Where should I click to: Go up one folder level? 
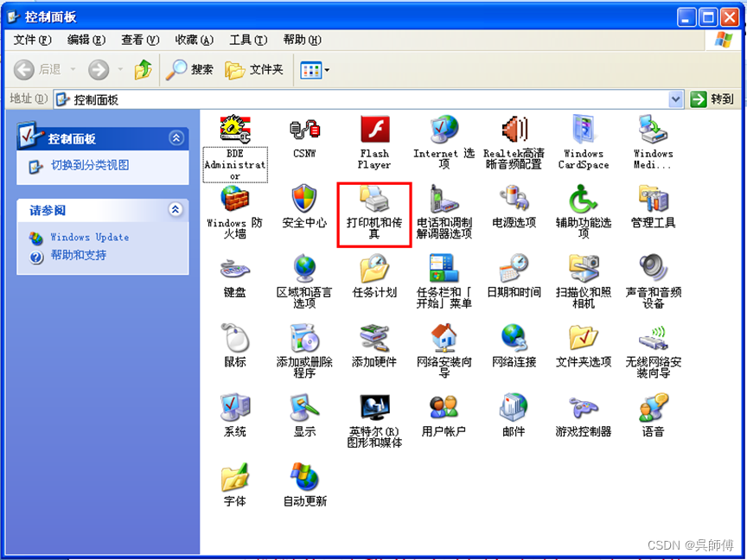(143, 70)
